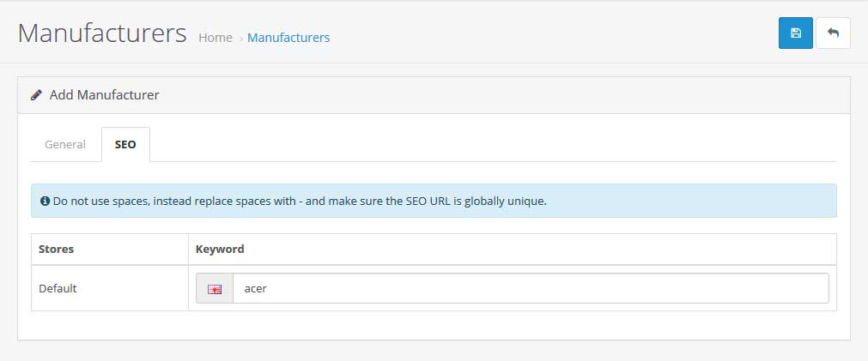Click the word acer inside the keyword field

256,289
